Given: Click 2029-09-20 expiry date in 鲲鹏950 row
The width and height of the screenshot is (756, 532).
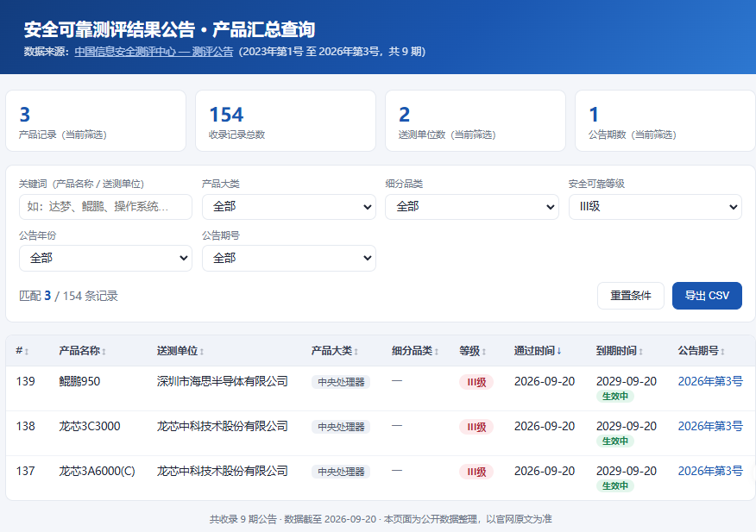Looking at the screenshot, I should coord(627,381).
